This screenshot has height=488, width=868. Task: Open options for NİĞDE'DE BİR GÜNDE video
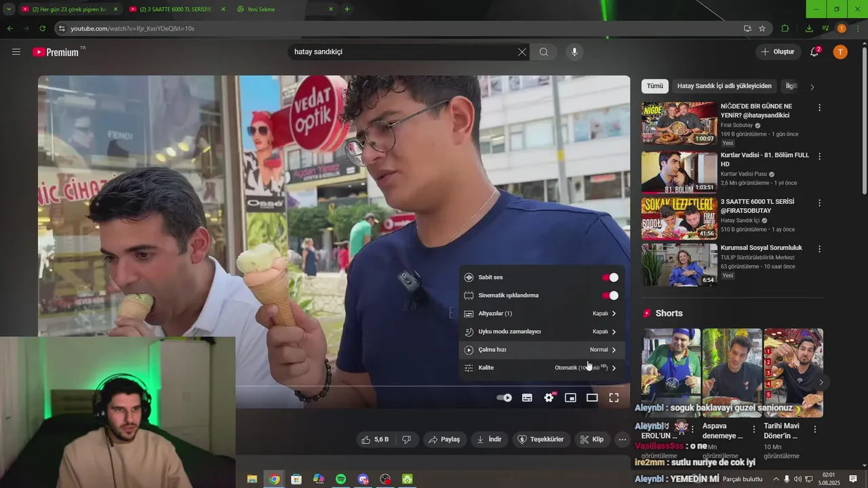819,108
